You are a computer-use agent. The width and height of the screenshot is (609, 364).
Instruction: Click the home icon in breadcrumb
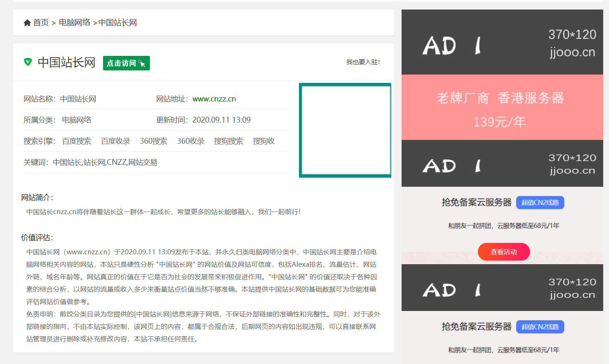tap(27, 22)
